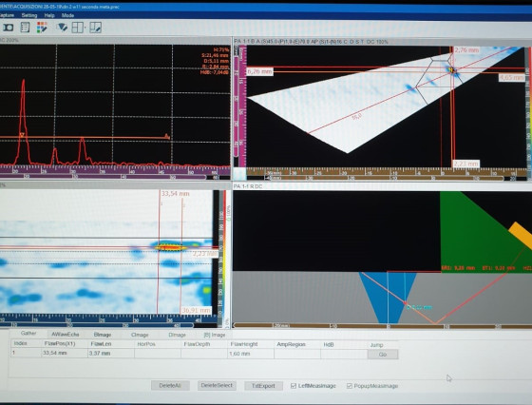The image size is (532, 405).
Task: Click the four-pane layout icon
Action: pyautogui.click(x=77, y=28)
